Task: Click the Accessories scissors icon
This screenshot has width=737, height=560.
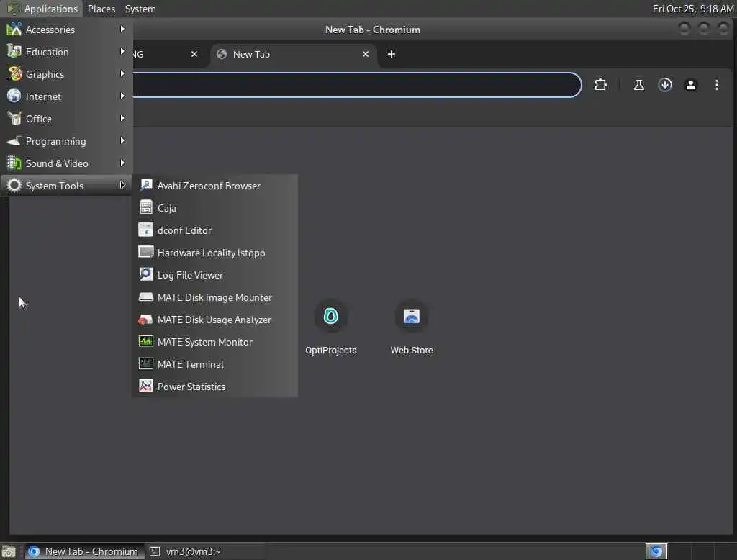Action: click(x=14, y=30)
